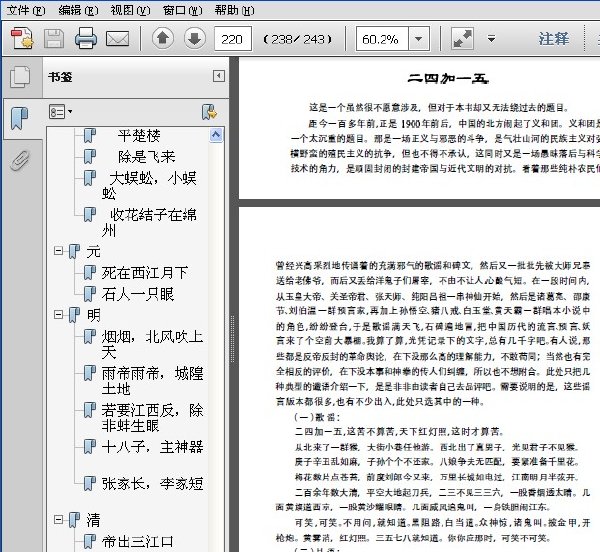600x552 pixels.
Task: Collapse the 清 bookmark group
Action: point(59,519)
